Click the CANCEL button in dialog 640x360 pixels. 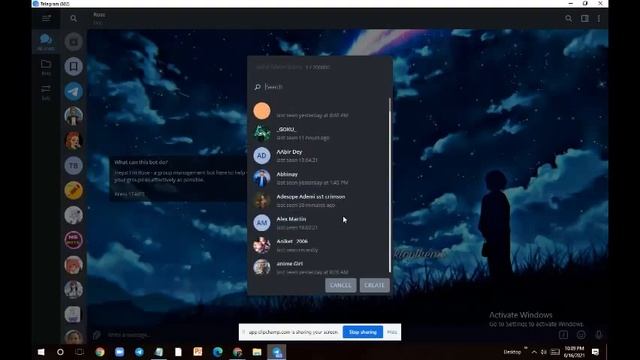click(340, 285)
